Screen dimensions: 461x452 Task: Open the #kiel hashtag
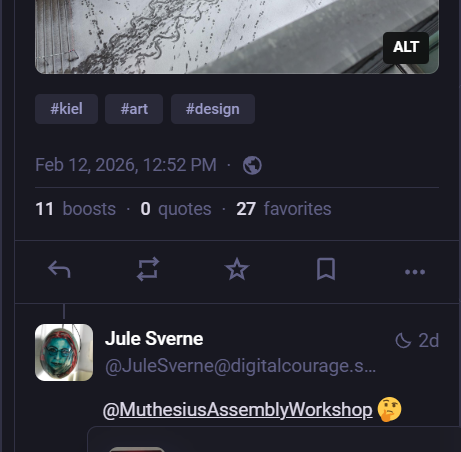[x=66, y=109]
